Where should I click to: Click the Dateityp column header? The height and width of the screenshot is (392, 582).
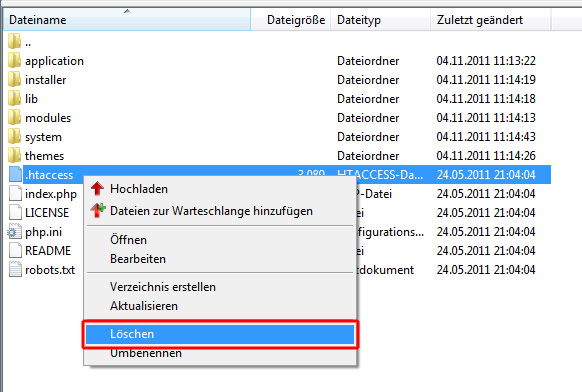pos(381,20)
